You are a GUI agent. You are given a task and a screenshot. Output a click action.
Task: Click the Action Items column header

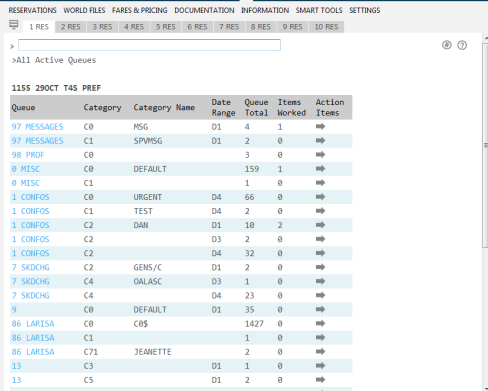(x=330, y=107)
